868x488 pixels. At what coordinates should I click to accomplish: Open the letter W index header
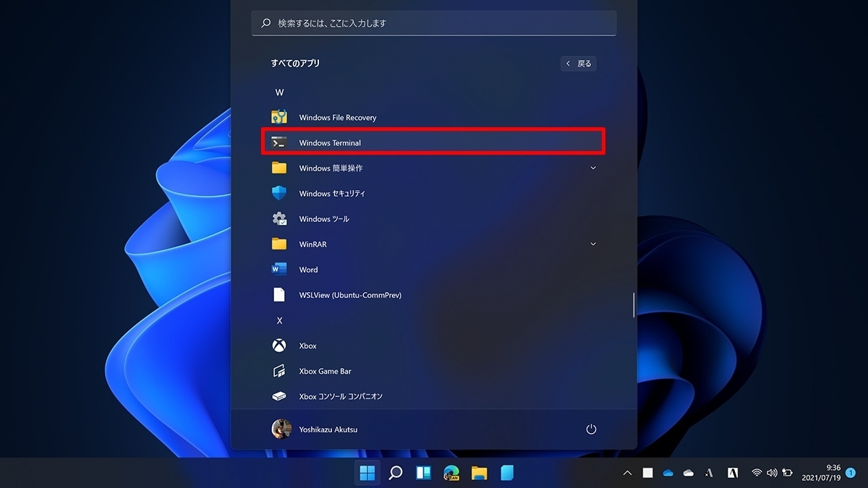(x=279, y=93)
